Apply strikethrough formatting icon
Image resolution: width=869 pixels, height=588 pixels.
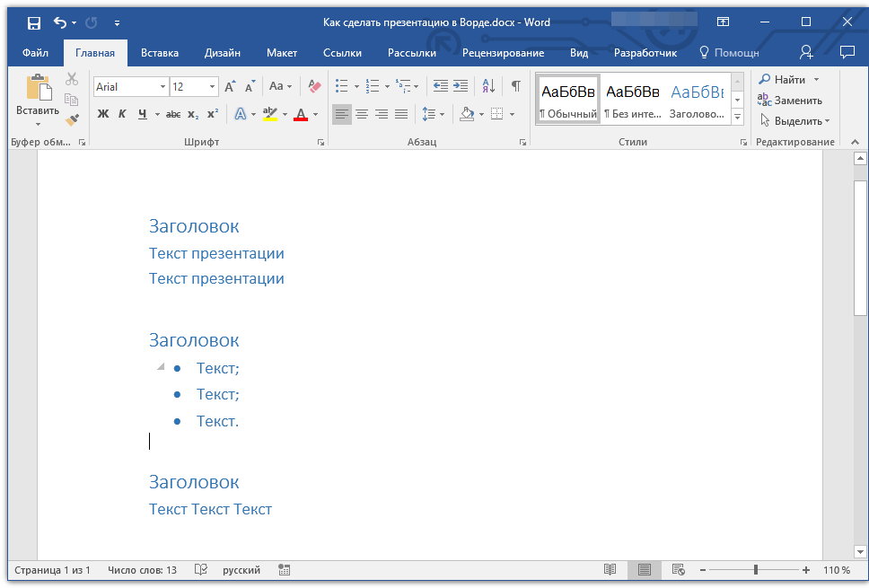pyautogui.click(x=173, y=114)
